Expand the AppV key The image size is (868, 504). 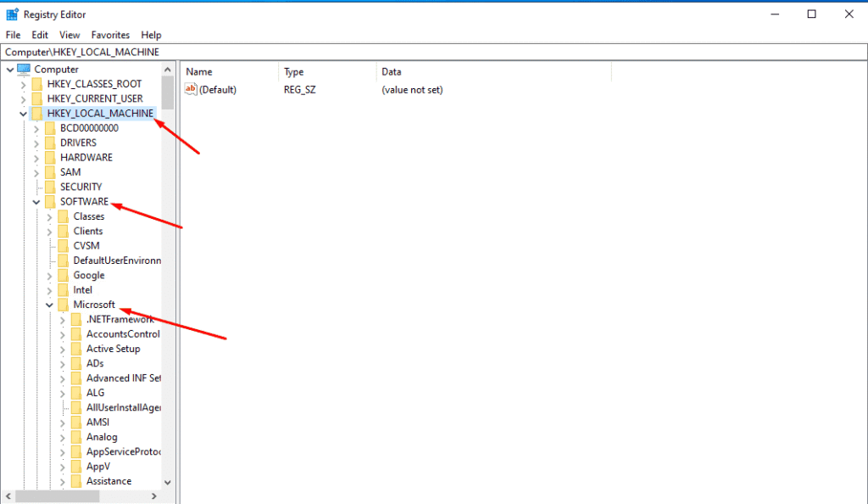pyautogui.click(x=63, y=467)
